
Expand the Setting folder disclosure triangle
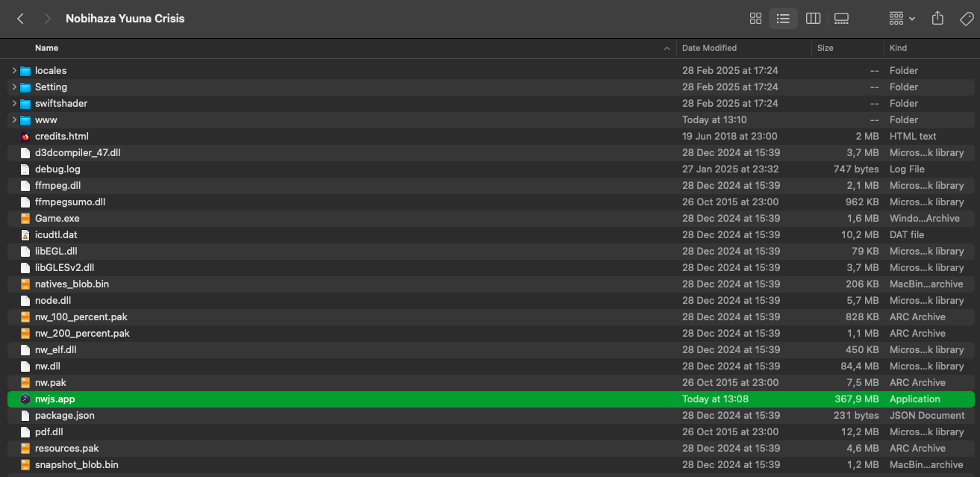[x=14, y=87]
